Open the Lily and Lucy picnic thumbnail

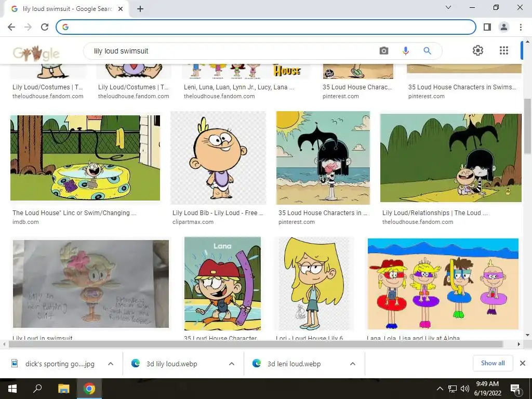[450, 158]
